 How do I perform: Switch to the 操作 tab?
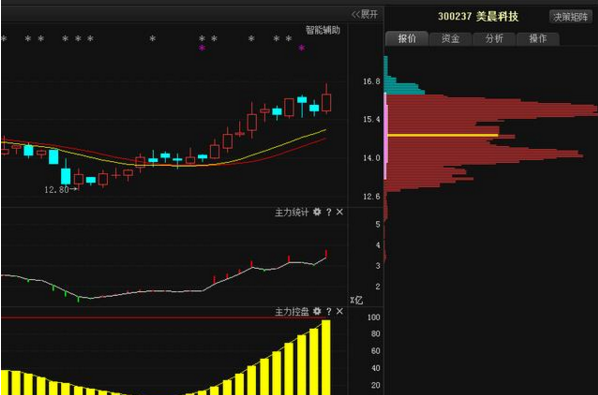538,39
